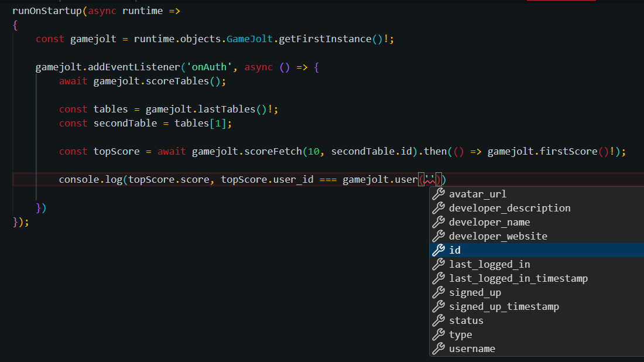Click getFirstInstance method call
This screenshot has width=644, height=362.
[326, 39]
